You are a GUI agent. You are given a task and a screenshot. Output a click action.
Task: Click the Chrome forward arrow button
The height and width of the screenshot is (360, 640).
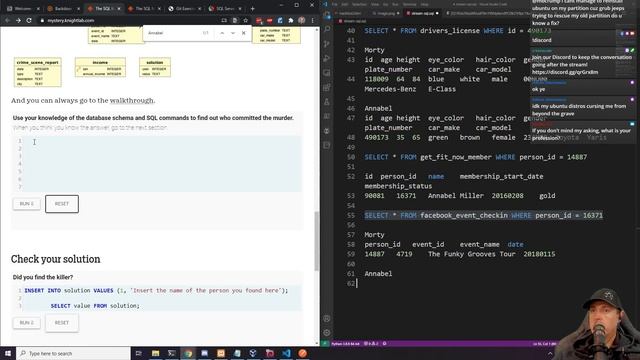pos(18,20)
